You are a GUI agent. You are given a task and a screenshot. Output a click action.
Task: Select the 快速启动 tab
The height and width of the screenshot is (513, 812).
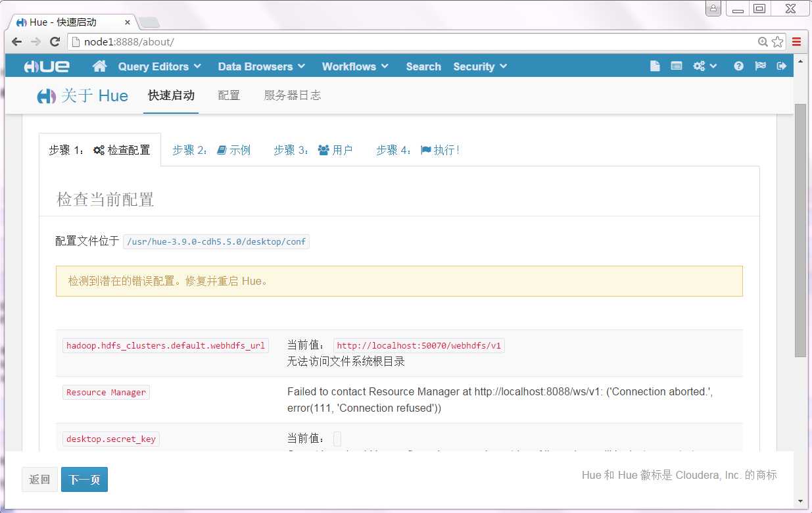(x=171, y=95)
